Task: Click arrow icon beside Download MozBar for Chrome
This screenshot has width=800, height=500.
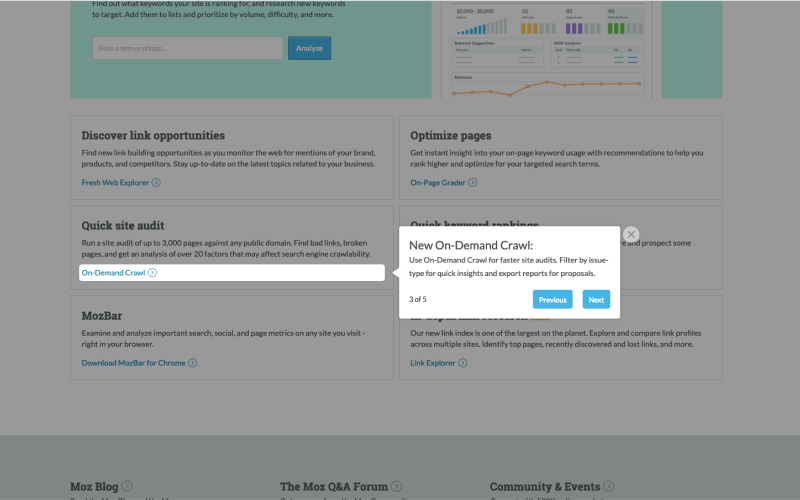Action: coord(192,363)
